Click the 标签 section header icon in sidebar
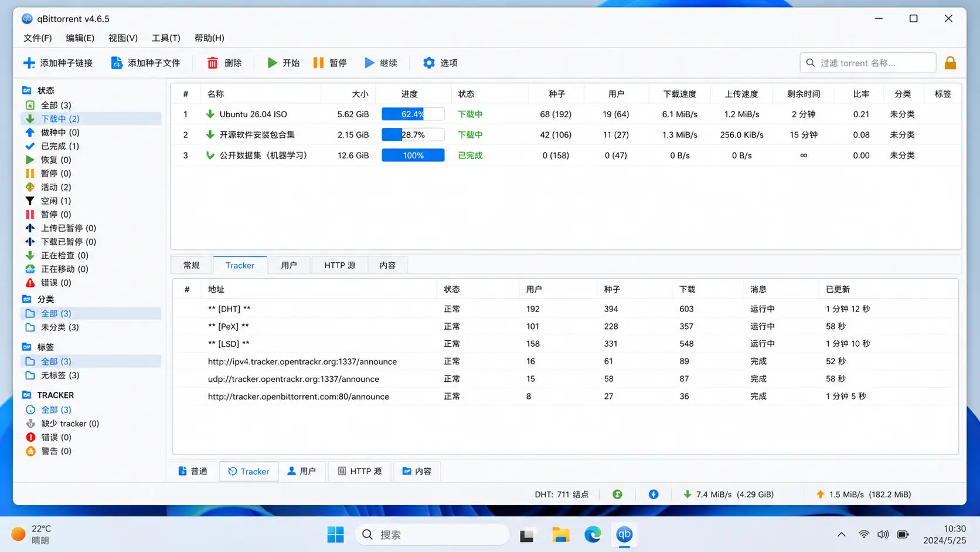Viewport: 980px width, 552px height. (26, 347)
